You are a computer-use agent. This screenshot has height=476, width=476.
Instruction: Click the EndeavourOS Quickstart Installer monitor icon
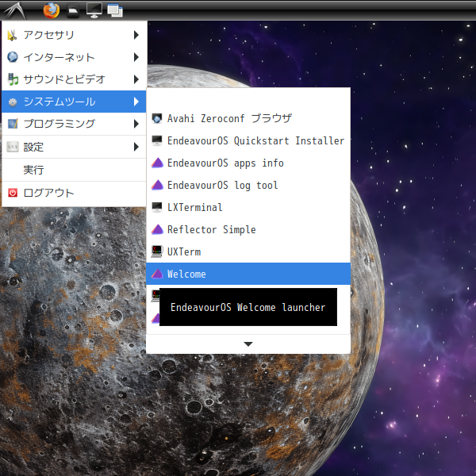point(157,140)
